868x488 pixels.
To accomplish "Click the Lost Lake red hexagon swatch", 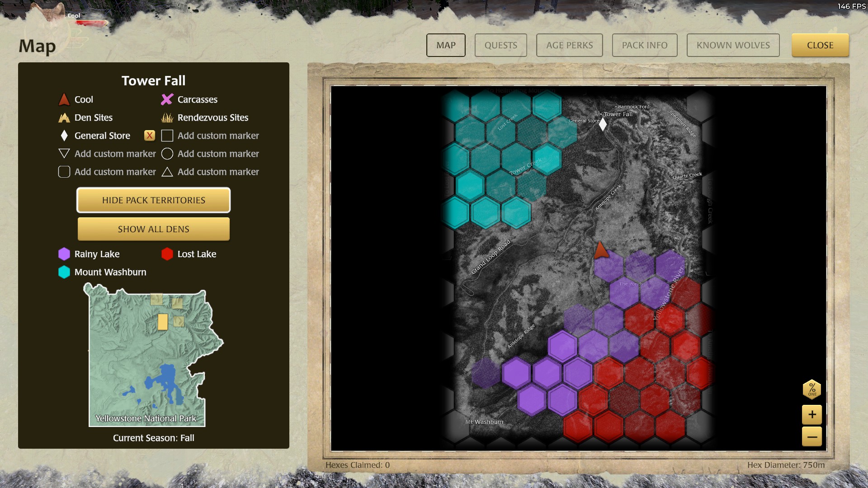I will (x=167, y=254).
